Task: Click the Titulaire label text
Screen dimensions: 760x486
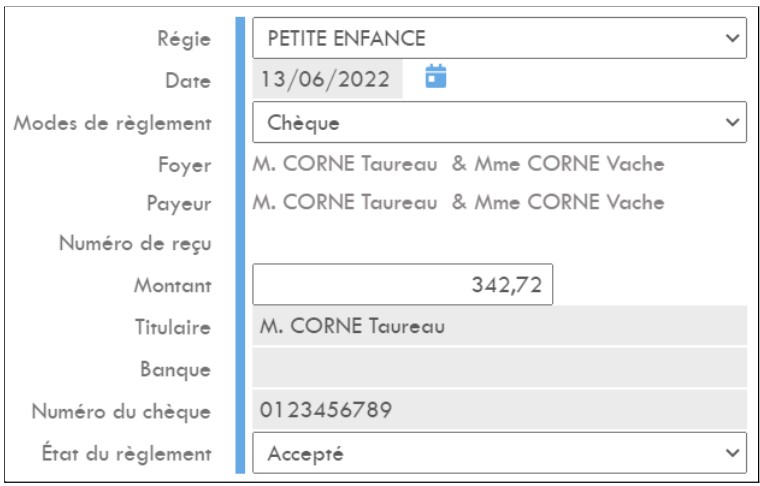Action: point(173,328)
